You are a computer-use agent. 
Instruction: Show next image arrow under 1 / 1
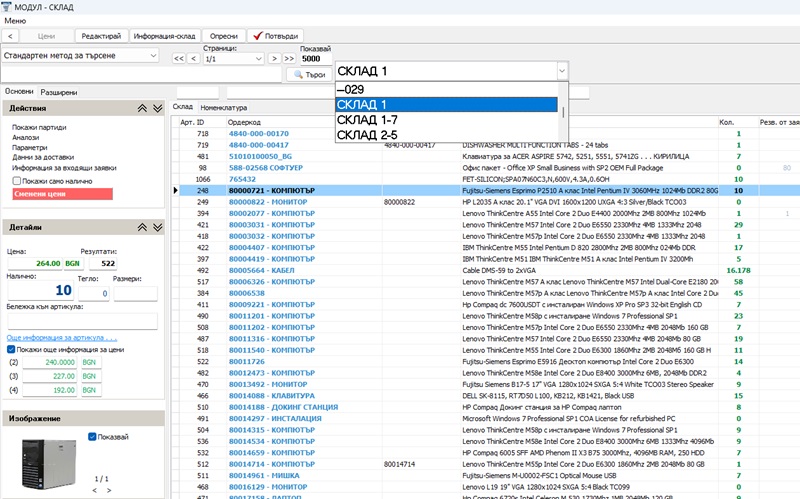pyautogui.click(x=109, y=490)
